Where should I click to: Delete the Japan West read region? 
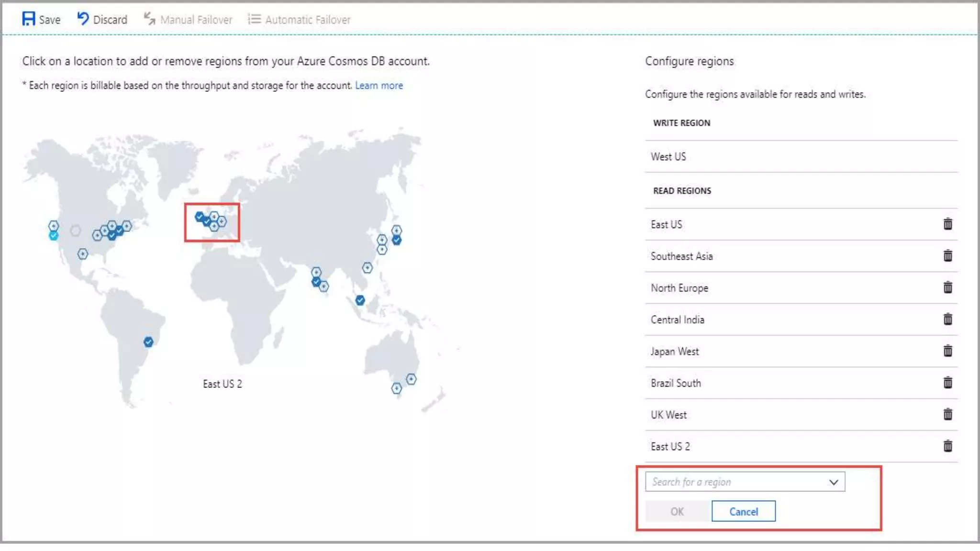click(x=947, y=351)
